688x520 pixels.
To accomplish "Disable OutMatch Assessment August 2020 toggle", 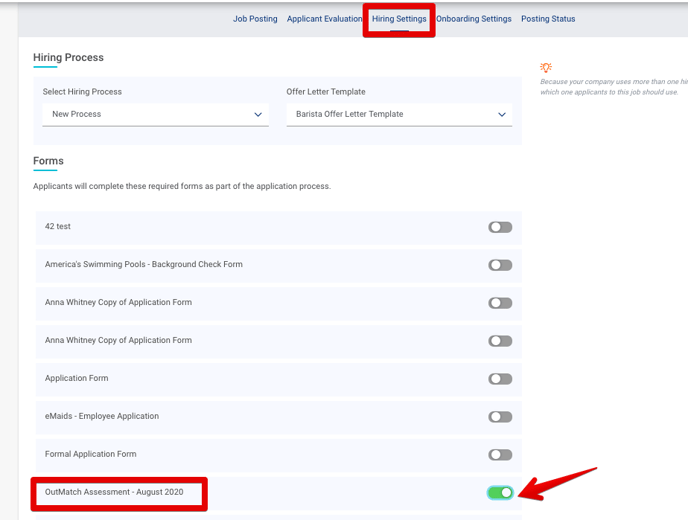I will click(500, 493).
